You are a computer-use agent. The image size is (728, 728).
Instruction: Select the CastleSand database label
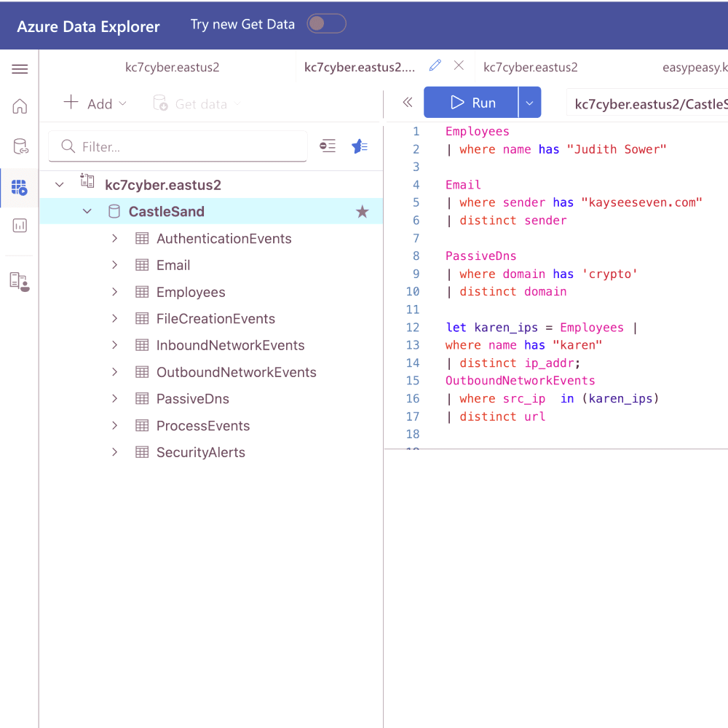[167, 212]
